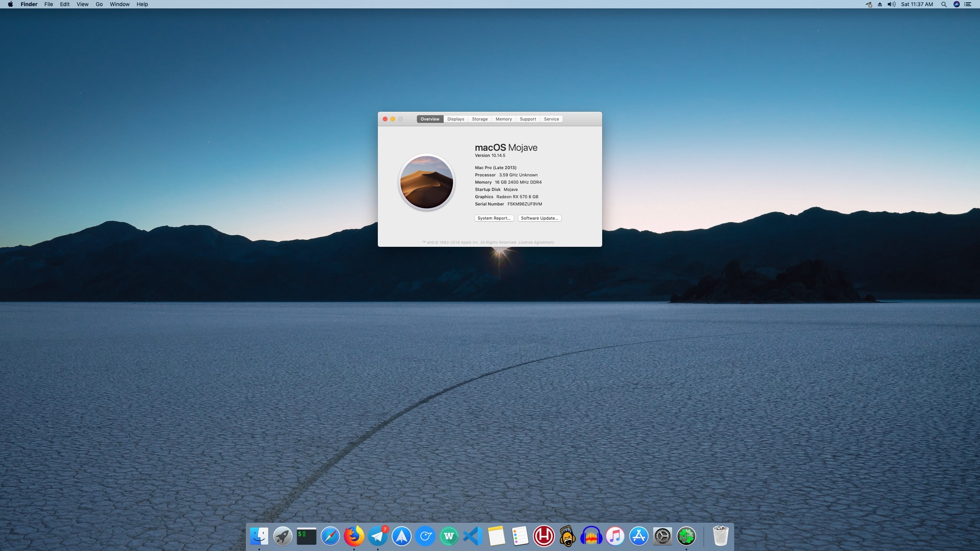
Task: Launch Visual Studio Code
Action: coord(473,536)
